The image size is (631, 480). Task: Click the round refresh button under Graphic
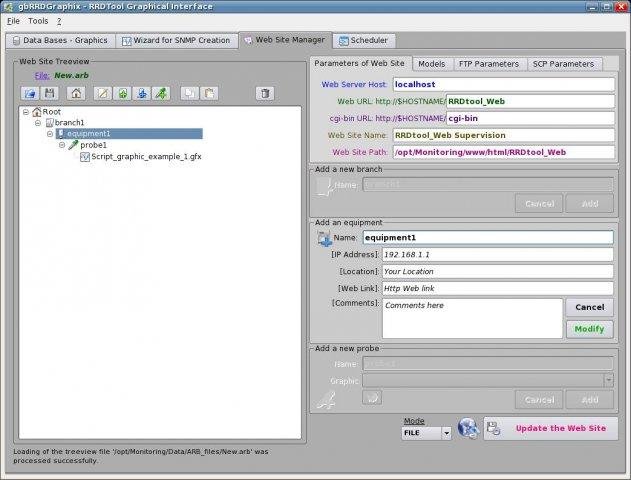point(372,398)
